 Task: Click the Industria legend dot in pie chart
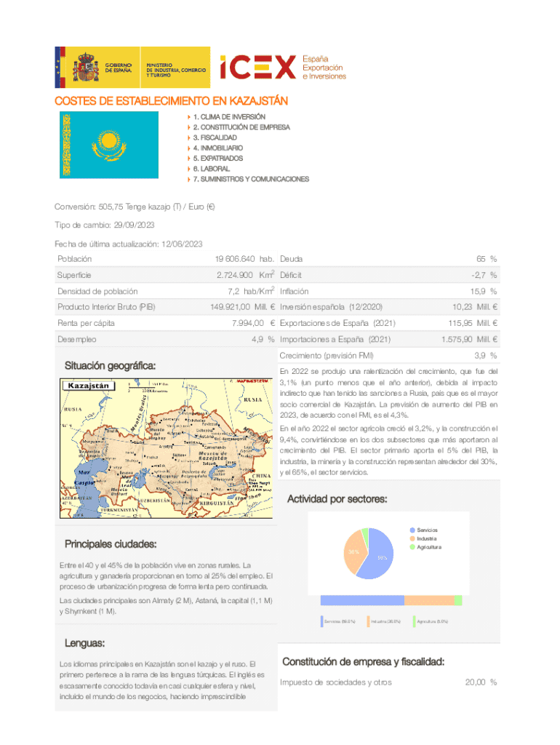click(x=412, y=538)
